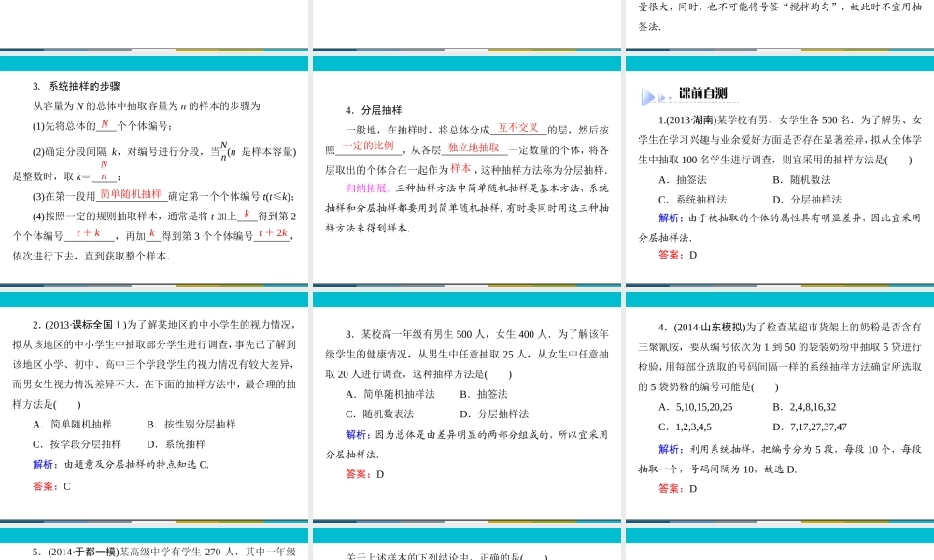This screenshot has width=934, height=560.
Task: Click 答案: C in question 2
Action: coord(51,486)
